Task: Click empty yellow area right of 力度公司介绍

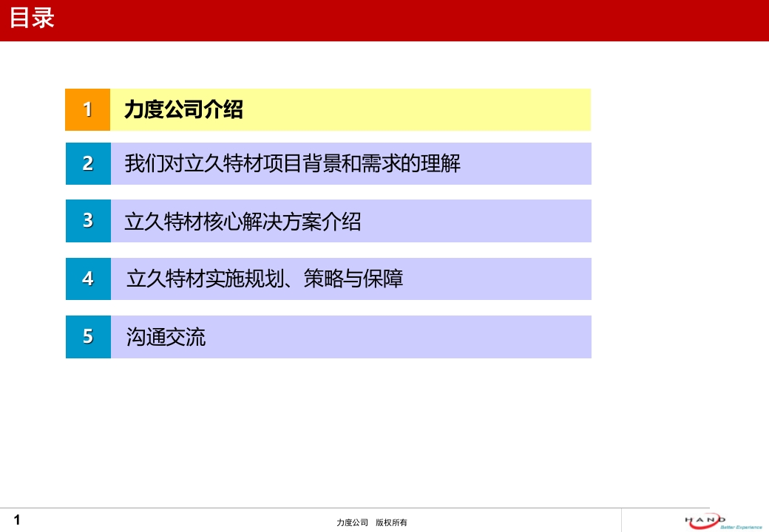Action: click(x=444, y=110)
